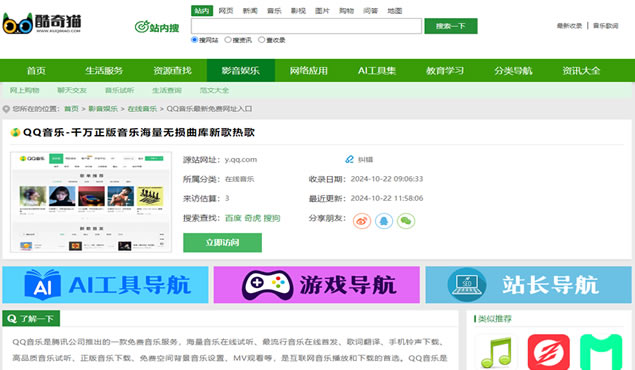Click the 站内搜 target icon
This screenshot has height=370, width=635.
142,27
